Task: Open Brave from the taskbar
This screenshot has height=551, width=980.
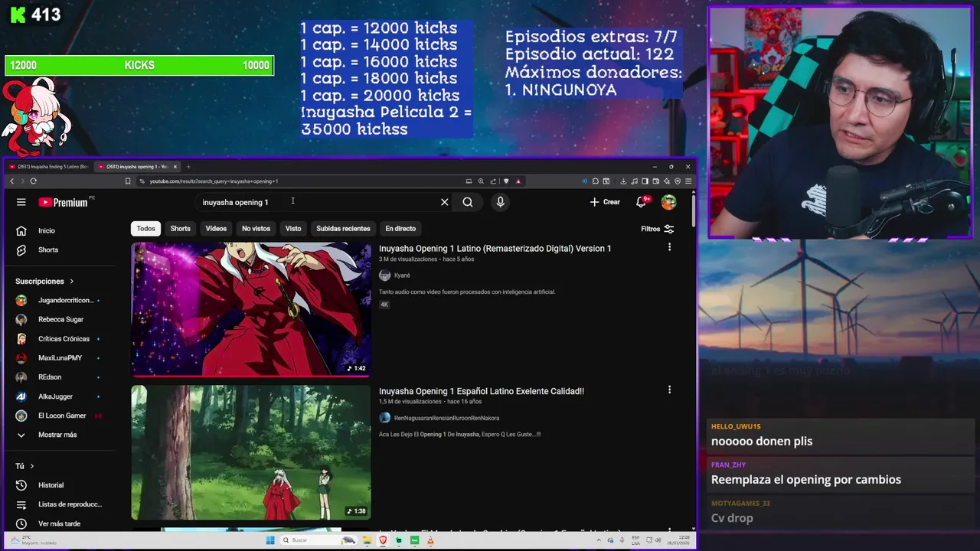Action: [383, 540]
